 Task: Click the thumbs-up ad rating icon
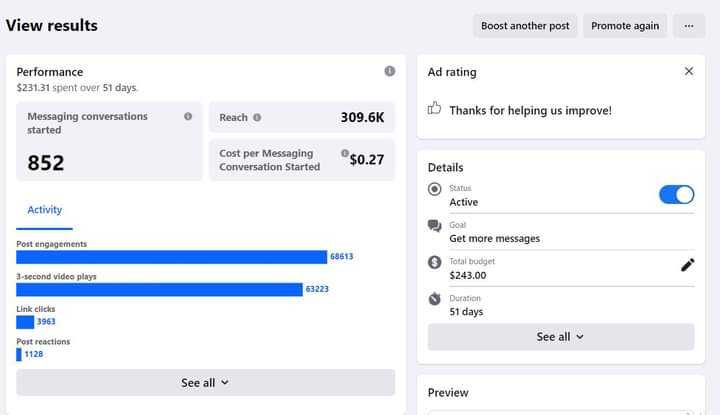click(x=434, y=108)
